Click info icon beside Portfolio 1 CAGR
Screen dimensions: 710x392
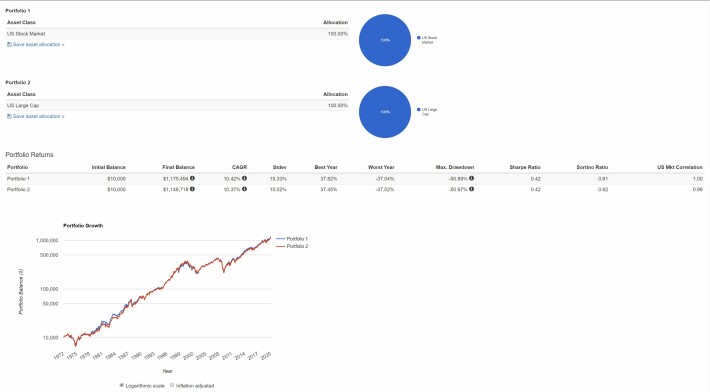(245, 178)
